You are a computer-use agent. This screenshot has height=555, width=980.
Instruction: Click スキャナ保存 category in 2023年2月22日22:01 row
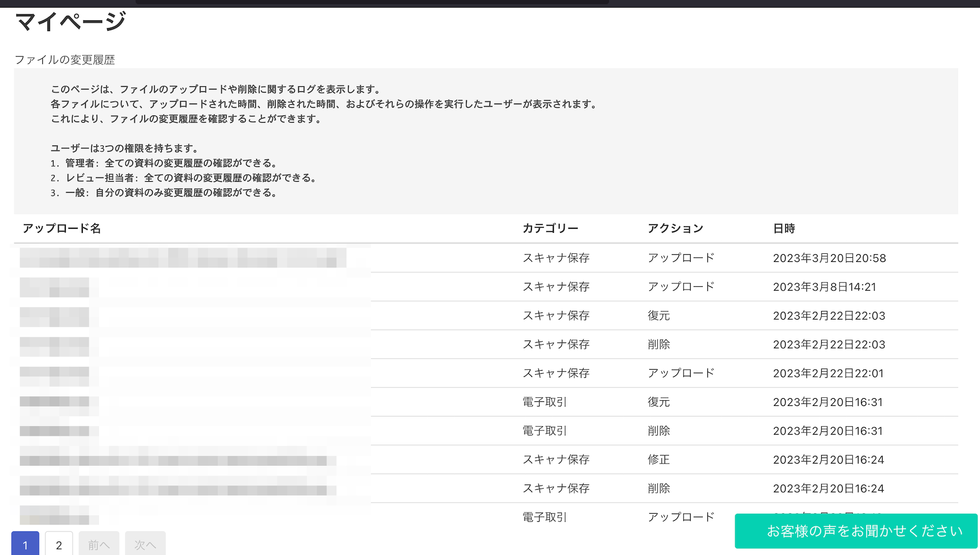coord(556,373)
